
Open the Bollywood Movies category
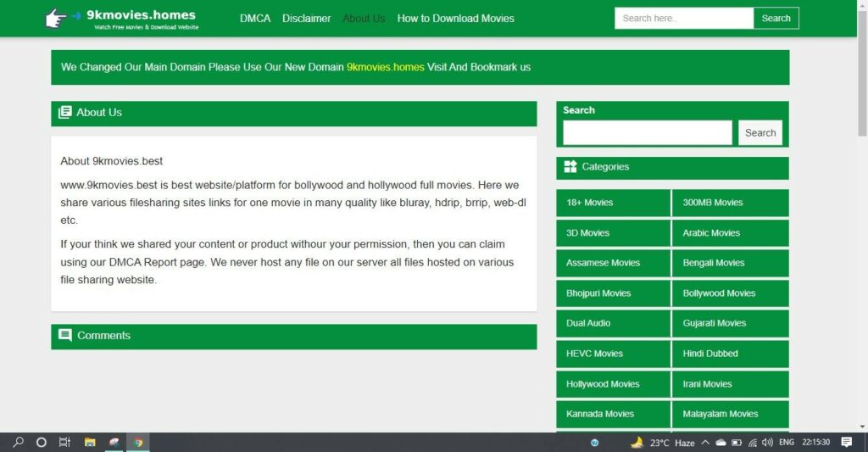click(730, 293)
